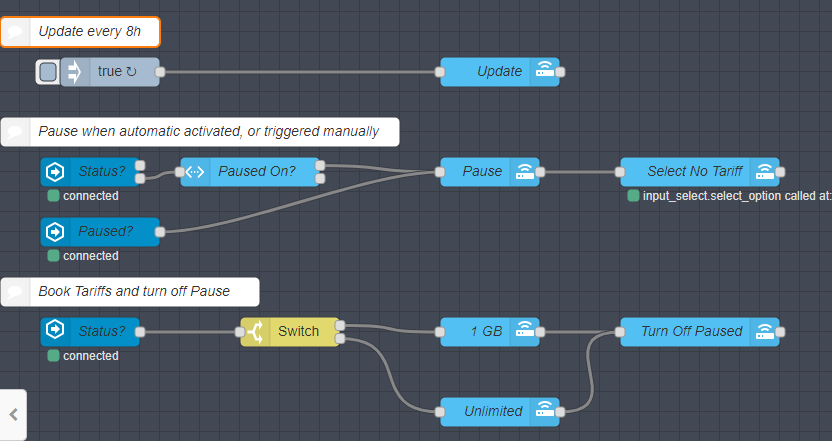The height and width of the screenshot is (441, 832).
Task: Click the router icon on Update node
Action: [544, 72]
